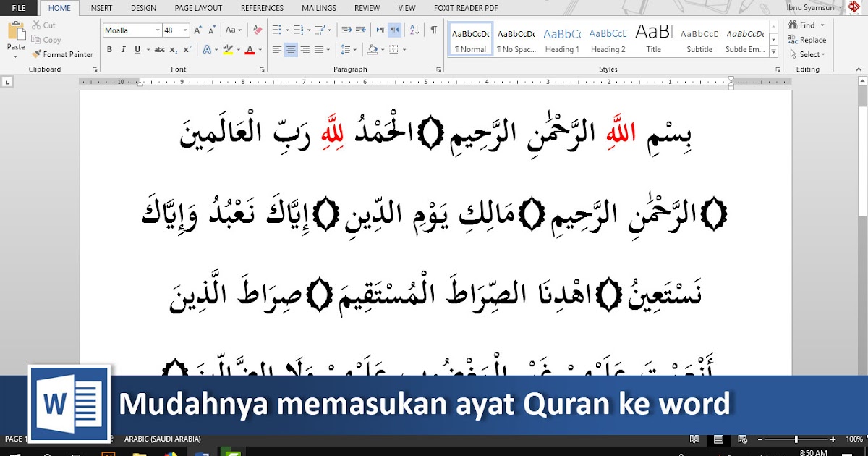Toggle right-to-left text direction

point(394,30)
